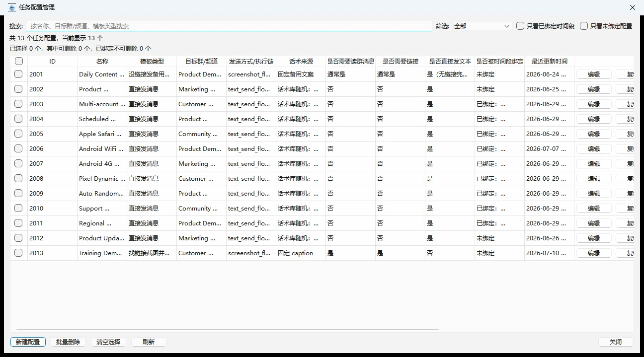Check the row 2011 checkbox
Screen dimensions: 644x357
[x=18, y=223]
